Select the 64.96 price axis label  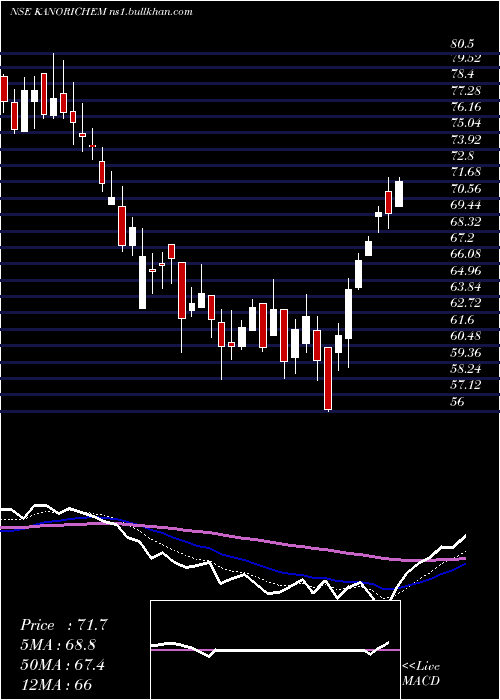[466, 271]
